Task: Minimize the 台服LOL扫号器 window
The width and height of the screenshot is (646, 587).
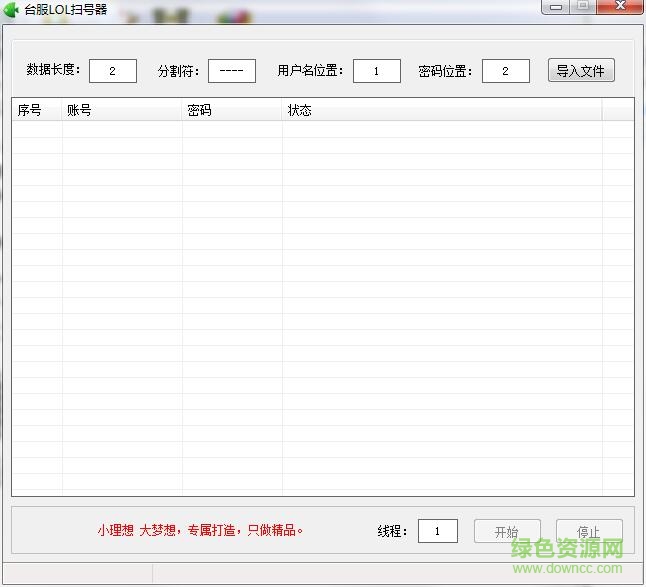Action: [555, 7]
